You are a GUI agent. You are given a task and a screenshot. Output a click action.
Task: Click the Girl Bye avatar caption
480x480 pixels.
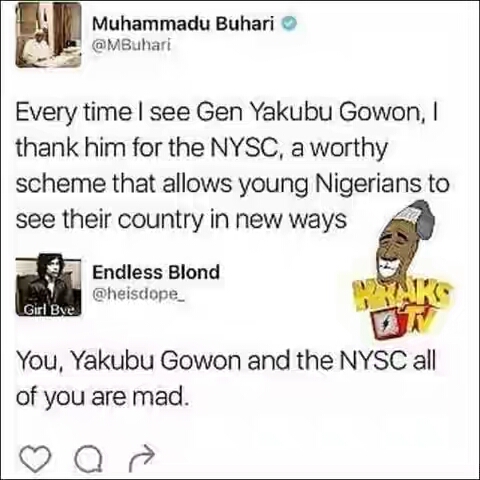click(x=48, y=310)
